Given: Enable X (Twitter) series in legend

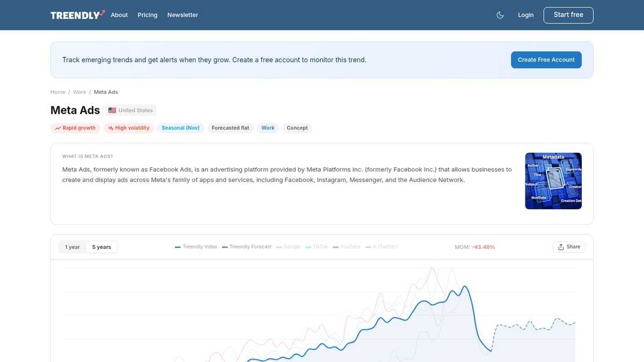Looking at the screenshot, I should (x=381, y=247).
